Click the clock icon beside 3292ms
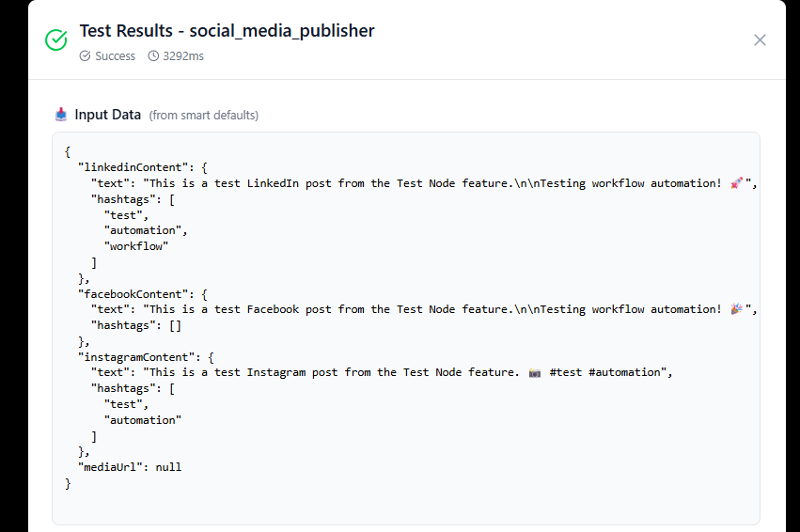 click(153, 56)
